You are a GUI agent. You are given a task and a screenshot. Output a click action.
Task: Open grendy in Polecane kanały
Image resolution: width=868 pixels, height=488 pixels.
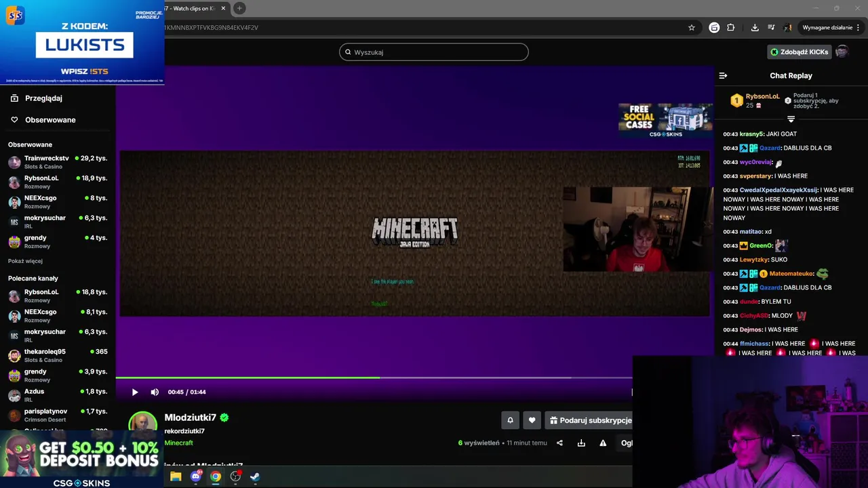click(58, 375)
